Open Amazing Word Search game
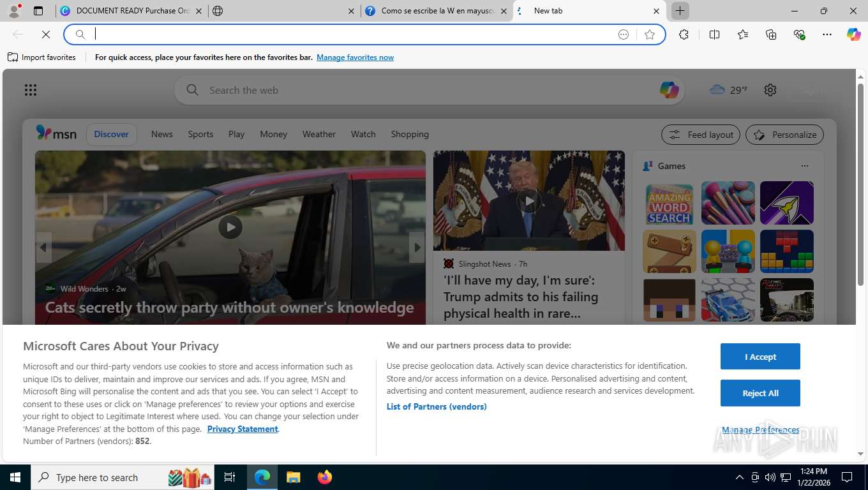868x490 pixels. (x=670, y=203)
